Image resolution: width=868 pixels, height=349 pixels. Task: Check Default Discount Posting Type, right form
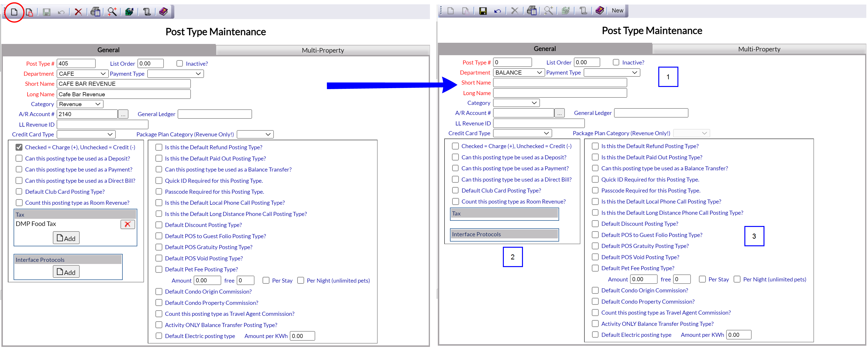595,224
